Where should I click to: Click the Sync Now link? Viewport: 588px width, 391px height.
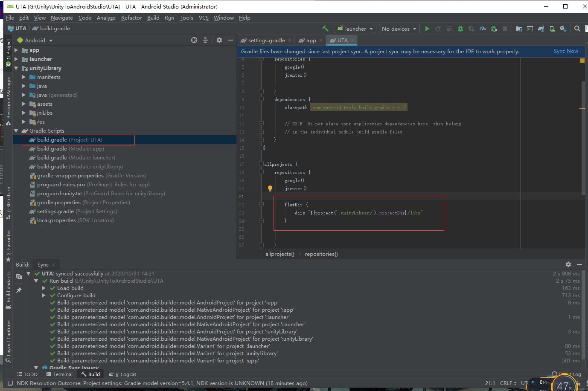(566, 51)
